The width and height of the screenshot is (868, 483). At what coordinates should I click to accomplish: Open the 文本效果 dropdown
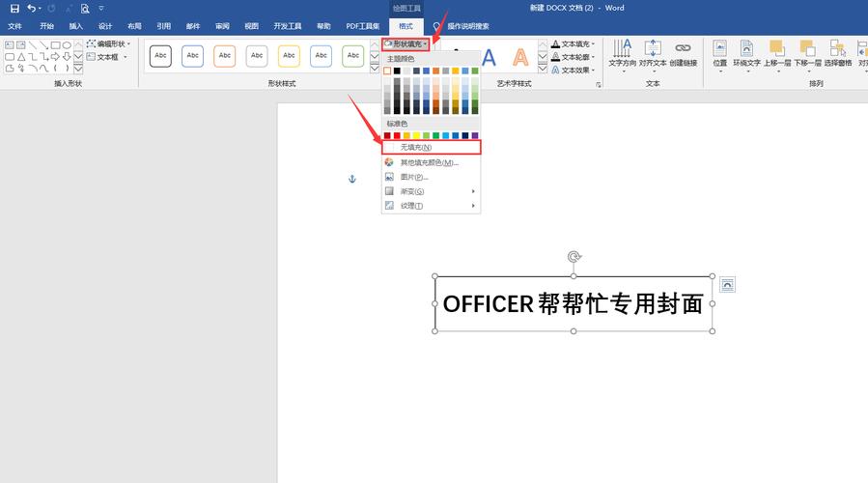coord(573,71)
